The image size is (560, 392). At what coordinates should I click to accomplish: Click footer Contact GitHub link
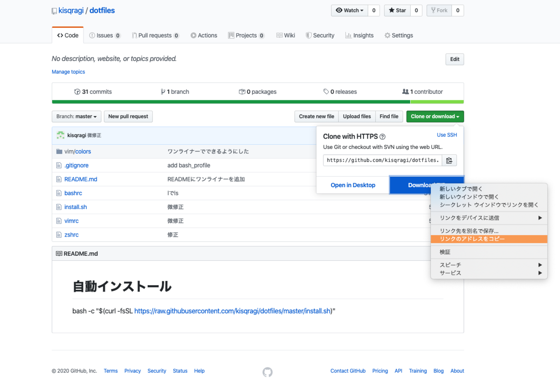coord(348,371)
